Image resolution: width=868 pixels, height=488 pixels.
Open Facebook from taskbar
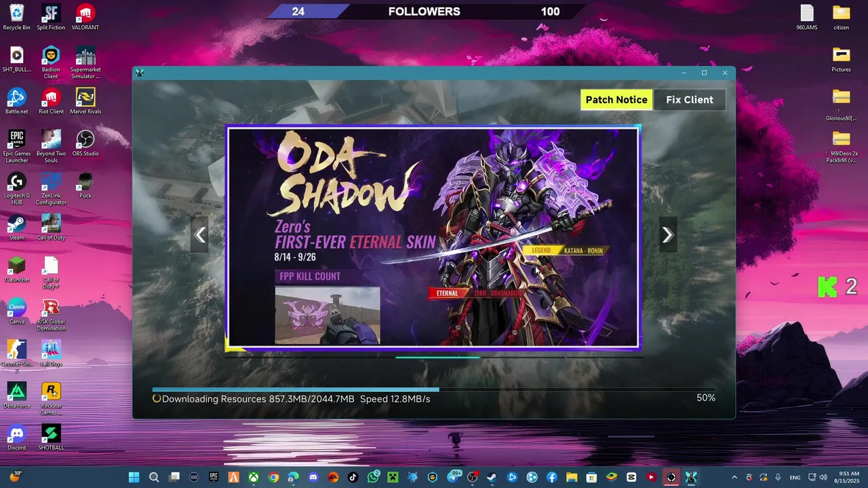click(552, 477)
